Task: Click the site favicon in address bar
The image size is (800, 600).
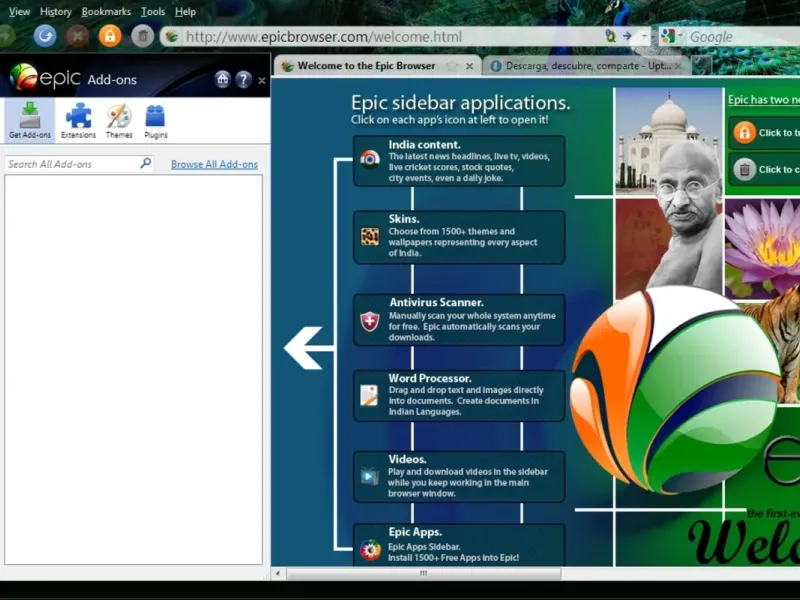Action: pos(172,37)
